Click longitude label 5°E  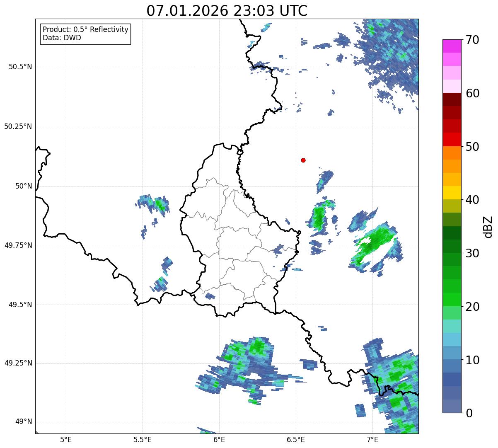[66, 439]
